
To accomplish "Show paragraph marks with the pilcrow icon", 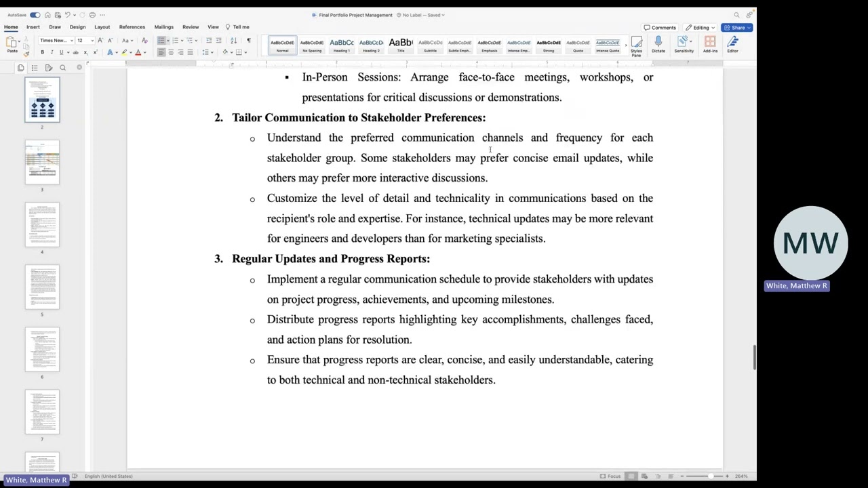I will click(x=248, y=41).
